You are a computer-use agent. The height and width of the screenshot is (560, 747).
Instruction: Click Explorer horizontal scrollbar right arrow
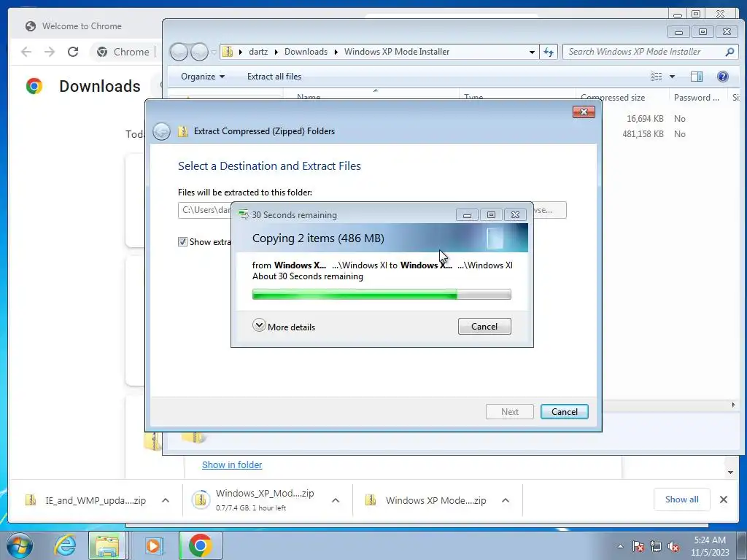[x=732, y=405]
